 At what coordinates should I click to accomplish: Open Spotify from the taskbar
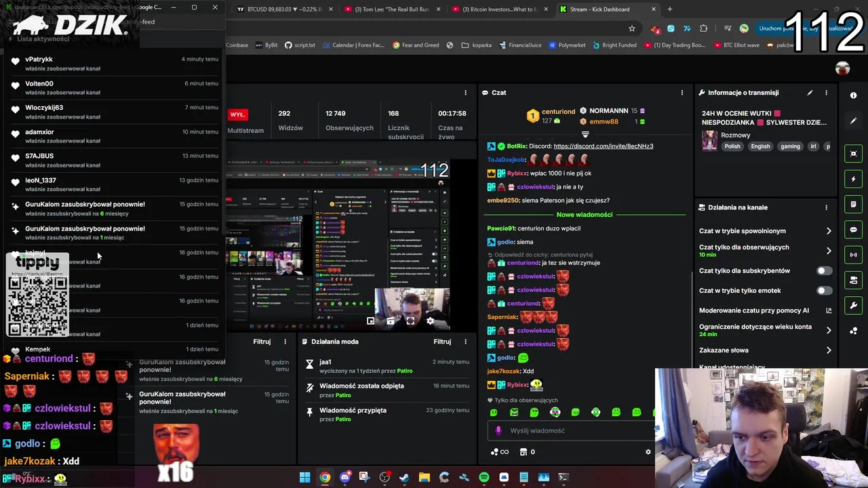click(x=484, y=478)
